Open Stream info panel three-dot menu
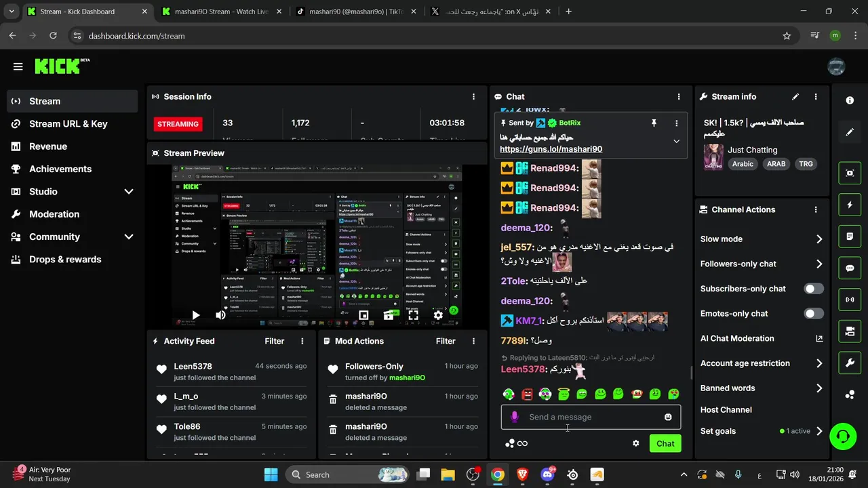This screenshot has width=868, height=488. click(816, 97)
